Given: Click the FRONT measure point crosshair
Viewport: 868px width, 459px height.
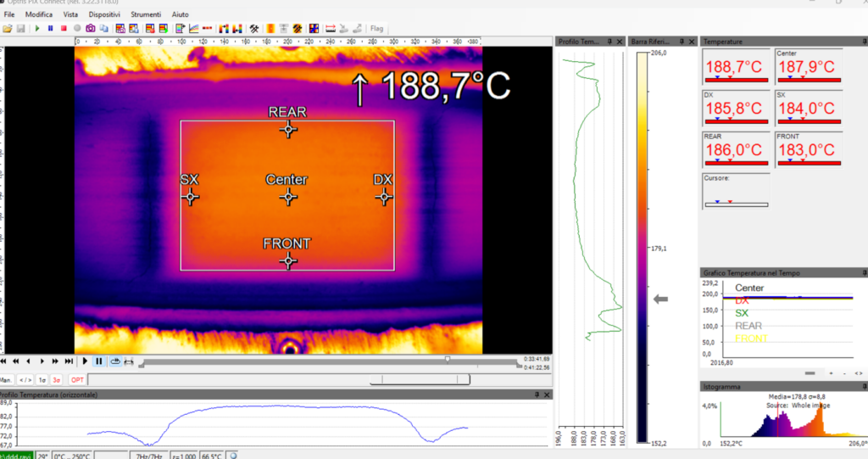Looking at the screenshot, I should click(288, 260).
